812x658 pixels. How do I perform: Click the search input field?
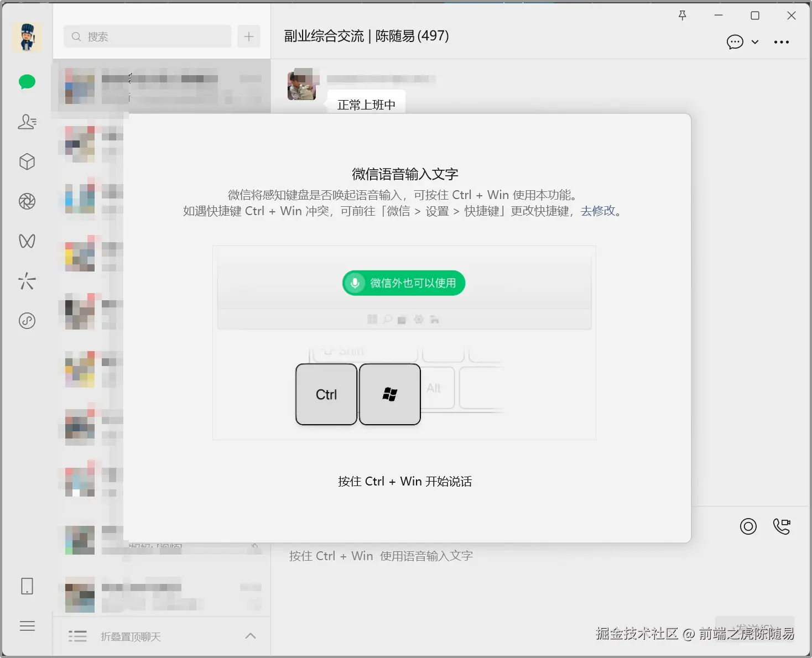click(147, 36)
